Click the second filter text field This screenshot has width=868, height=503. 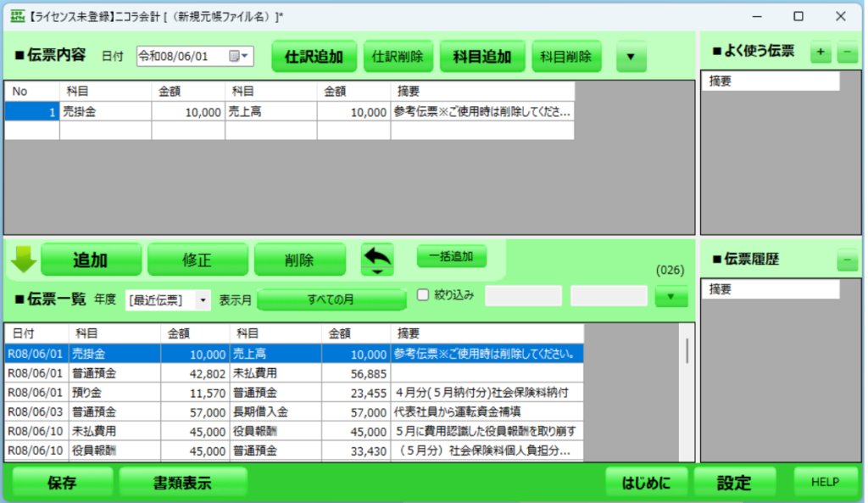point(609,296)
